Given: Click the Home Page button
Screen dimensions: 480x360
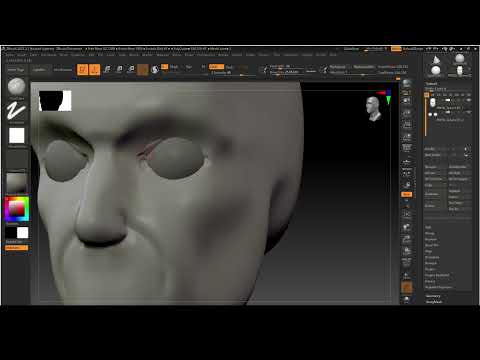Looking at the screenshot, I should tap(16, 70).
